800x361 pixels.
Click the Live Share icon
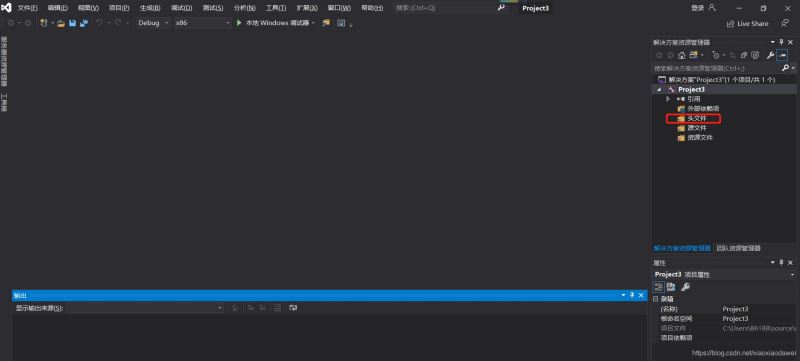pyautogui.click(x=730, y=23)
